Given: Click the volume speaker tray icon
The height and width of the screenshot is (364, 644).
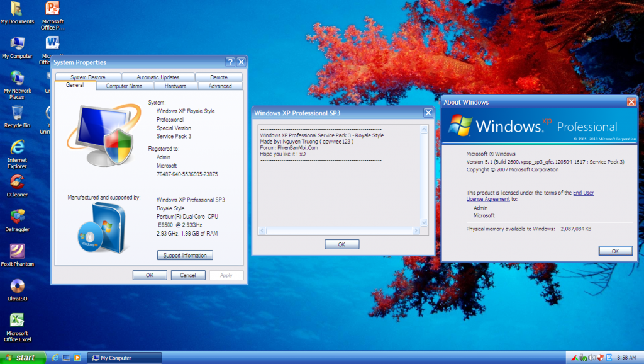Looking at the screenshot, I should pyautogui.click(x=592, y=358).
